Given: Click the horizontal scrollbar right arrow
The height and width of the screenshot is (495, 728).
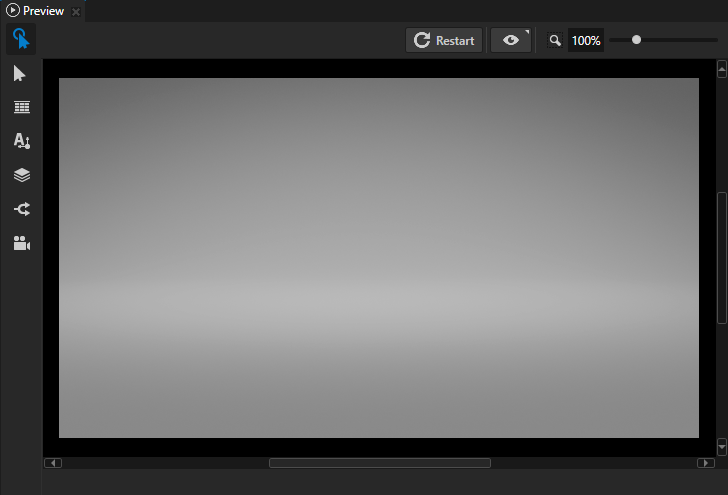Looking at the screenshot, I should (706, 463).
